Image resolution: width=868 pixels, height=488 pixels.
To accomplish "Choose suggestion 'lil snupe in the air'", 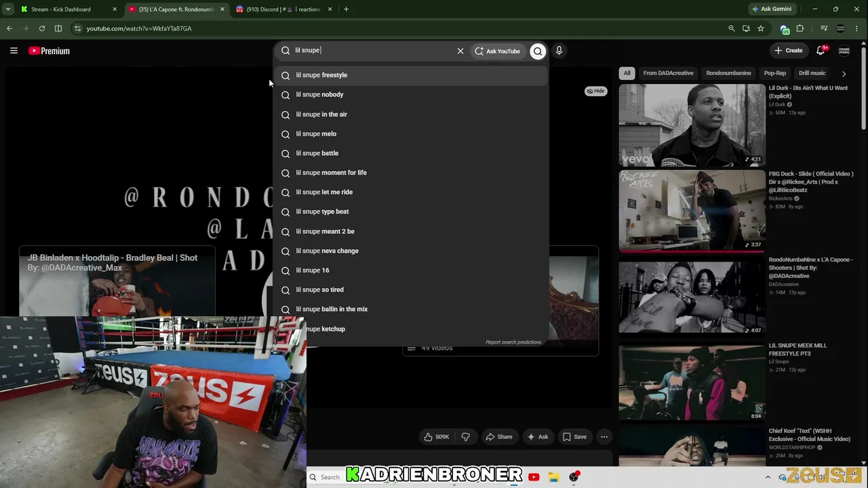I will [x=410, y=115].
